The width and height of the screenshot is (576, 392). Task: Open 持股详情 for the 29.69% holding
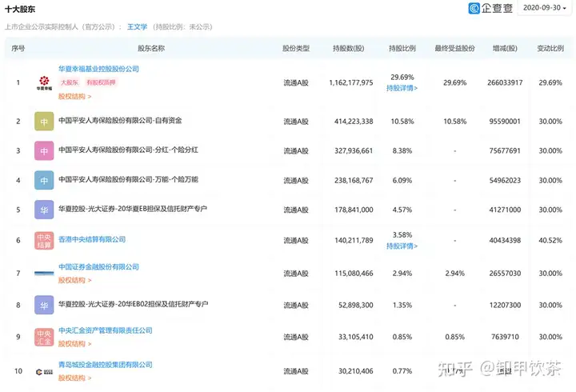[x=402, y=88]
